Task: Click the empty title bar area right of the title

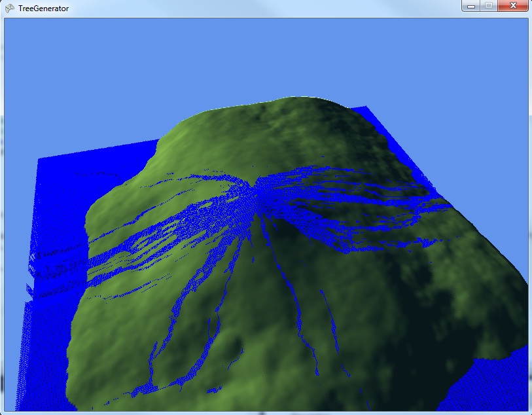Action: [x=262, y=8]
